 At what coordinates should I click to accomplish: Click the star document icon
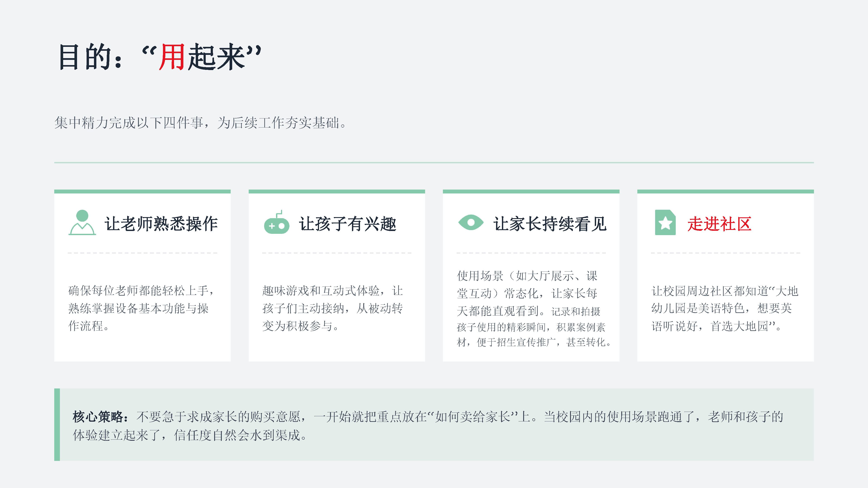[x=665, y=222]
